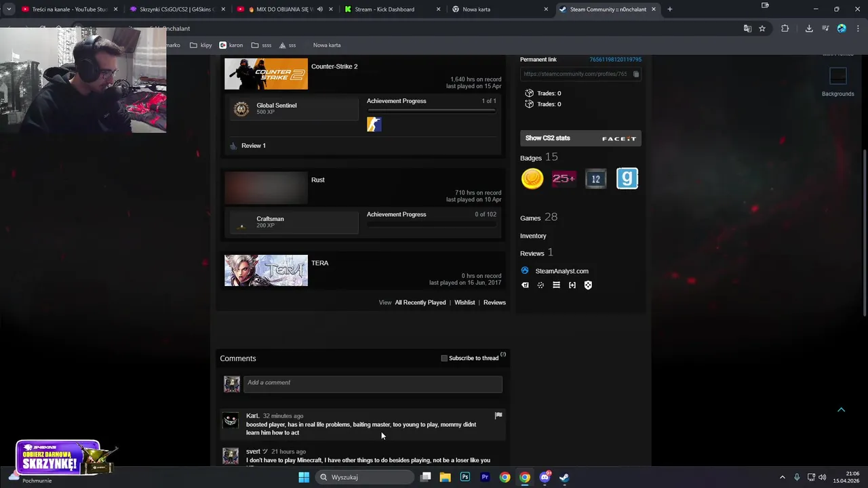This screenshot has height=488, width=868.
Task: Open the All Recently Played link
Action: 420,302
